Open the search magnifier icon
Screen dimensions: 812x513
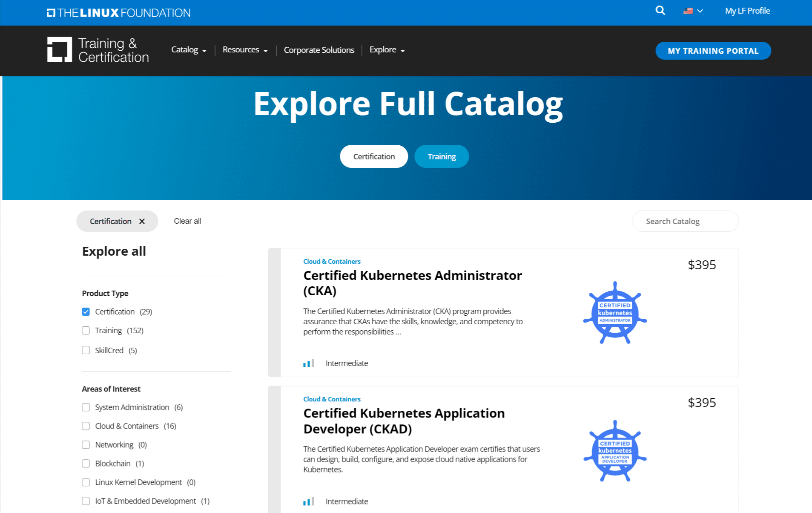660,11
